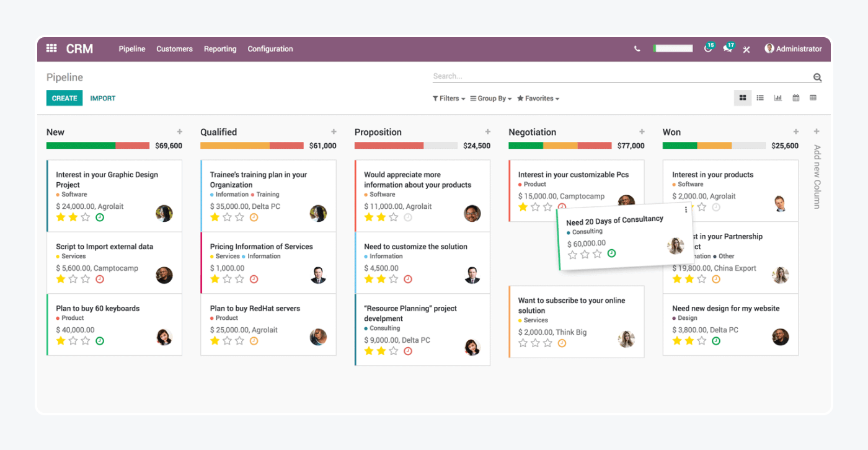Screen dimensions: 868x450
Task: Open the pivot table view
Action: (813, 97)
